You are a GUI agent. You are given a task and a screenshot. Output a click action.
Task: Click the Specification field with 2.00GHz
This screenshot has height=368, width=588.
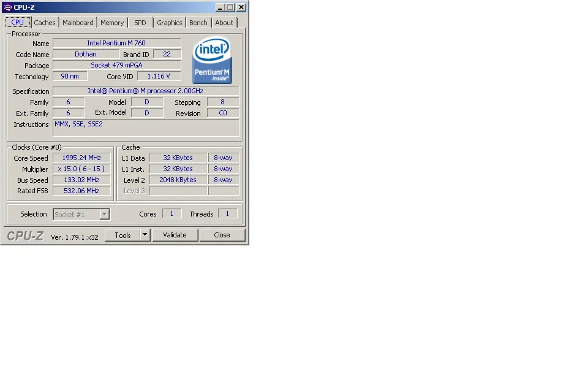point(146,91)
